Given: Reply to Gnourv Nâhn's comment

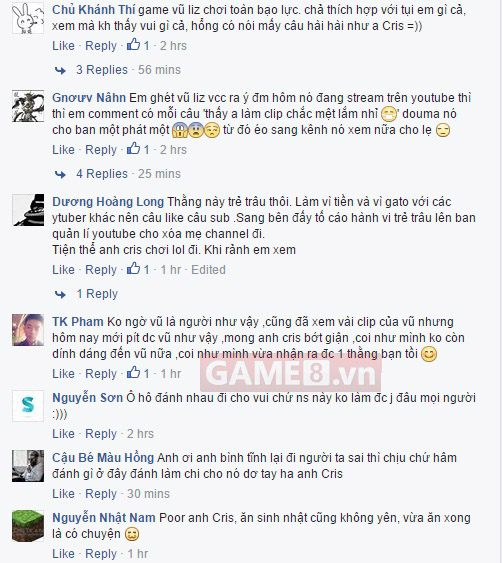Looking at the screenshot, I should [101, 150].
